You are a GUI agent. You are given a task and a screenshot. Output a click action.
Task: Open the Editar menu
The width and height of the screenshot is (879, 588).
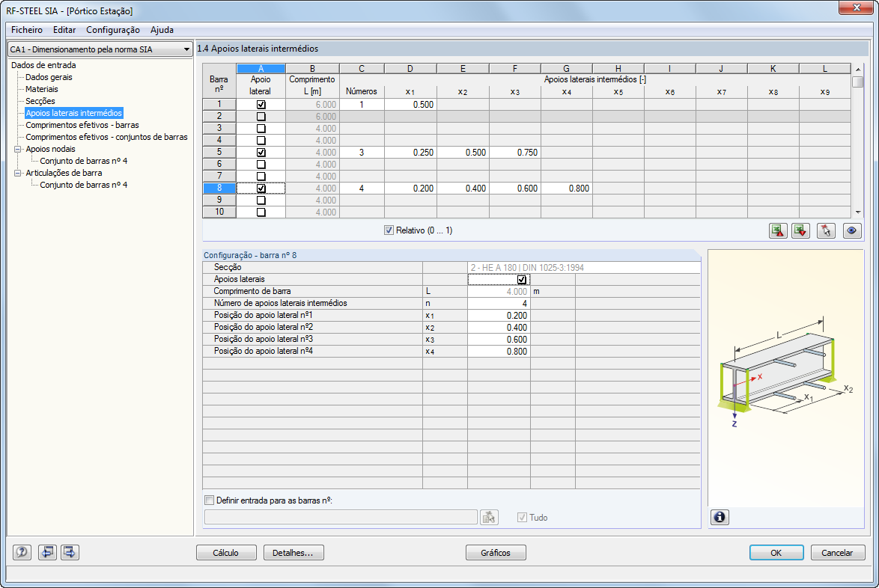(64, 30)
